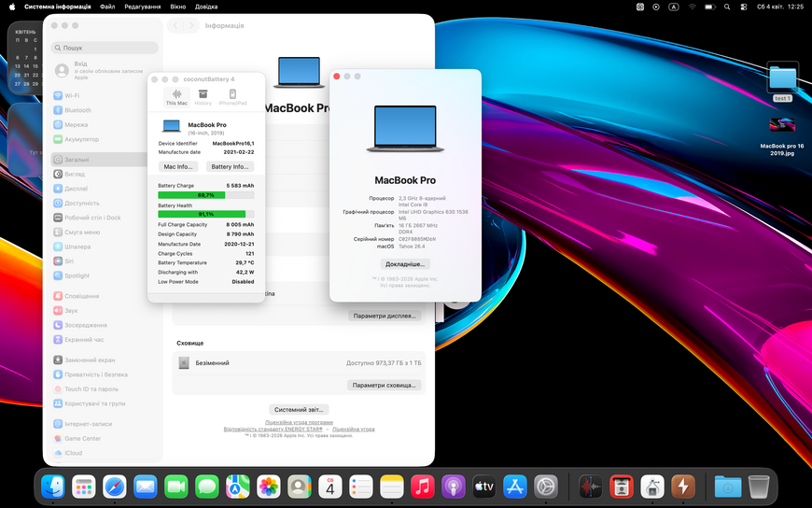Click the Battery Info... button
Screen dimensions: 812x508
point(230,166)
